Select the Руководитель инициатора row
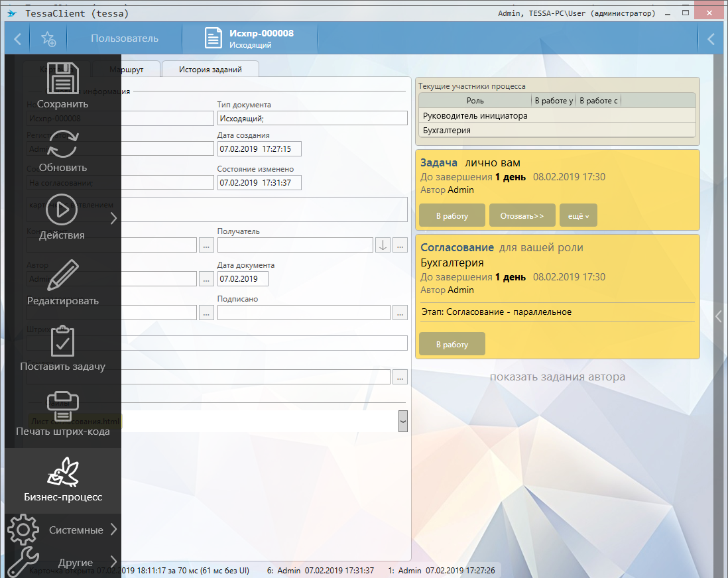 point(557,115)
